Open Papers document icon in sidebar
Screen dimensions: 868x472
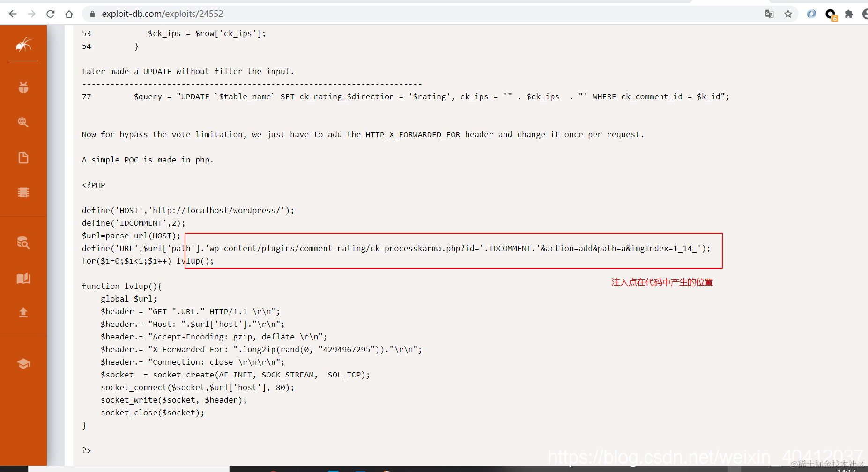point(23,157)
